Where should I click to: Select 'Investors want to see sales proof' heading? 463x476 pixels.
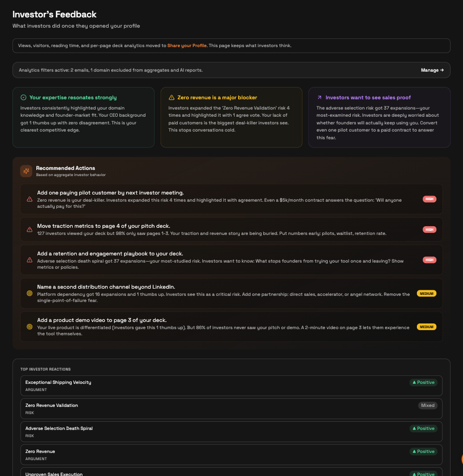(368, 97)
